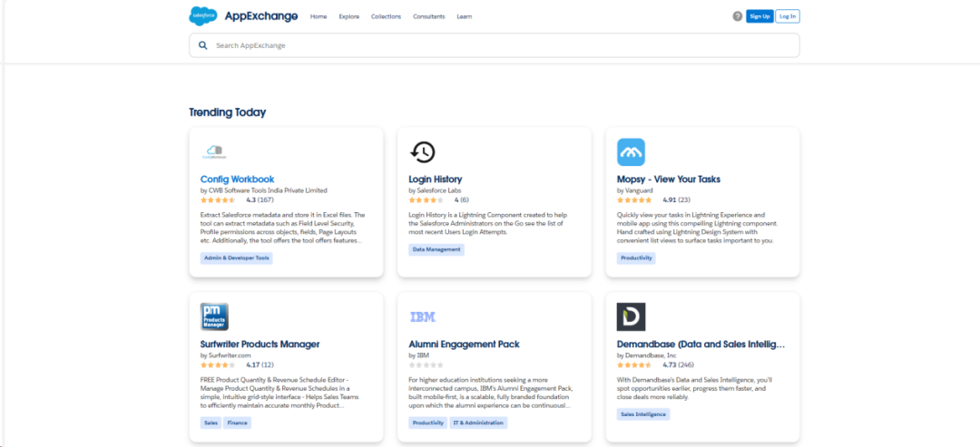Click the search magnifier icon
The image size is (980, 447).
point(202,45)
